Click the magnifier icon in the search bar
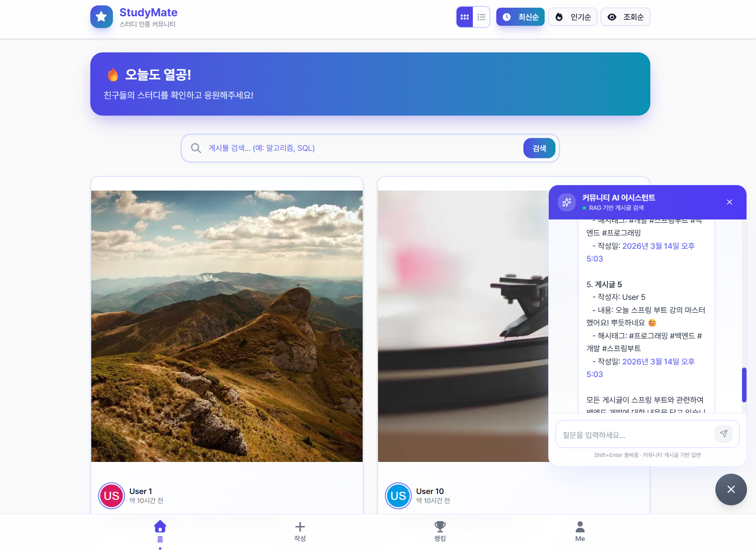Screen dimensions: 756x550 196,148
